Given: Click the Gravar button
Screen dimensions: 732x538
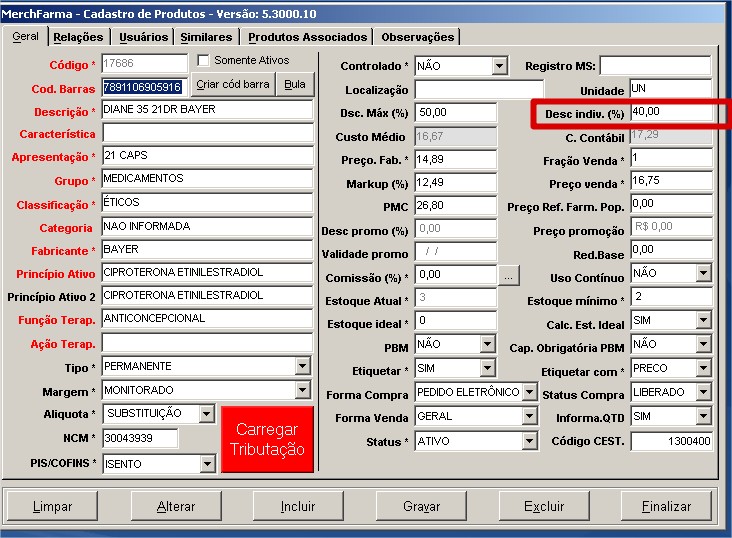Looking at the screenshot, I should click(x=421, y=507).
